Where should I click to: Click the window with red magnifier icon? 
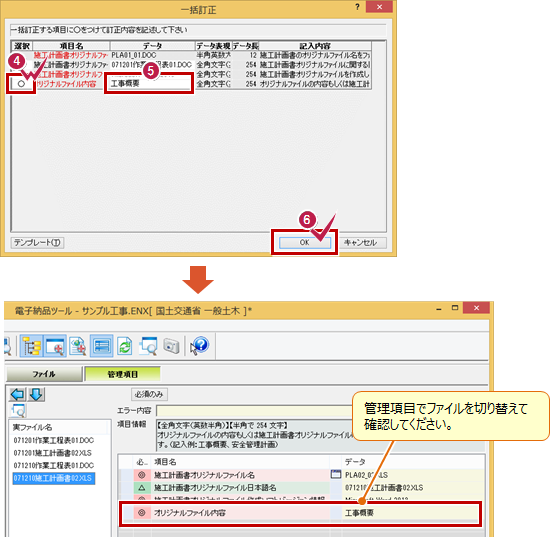(55, 346)
